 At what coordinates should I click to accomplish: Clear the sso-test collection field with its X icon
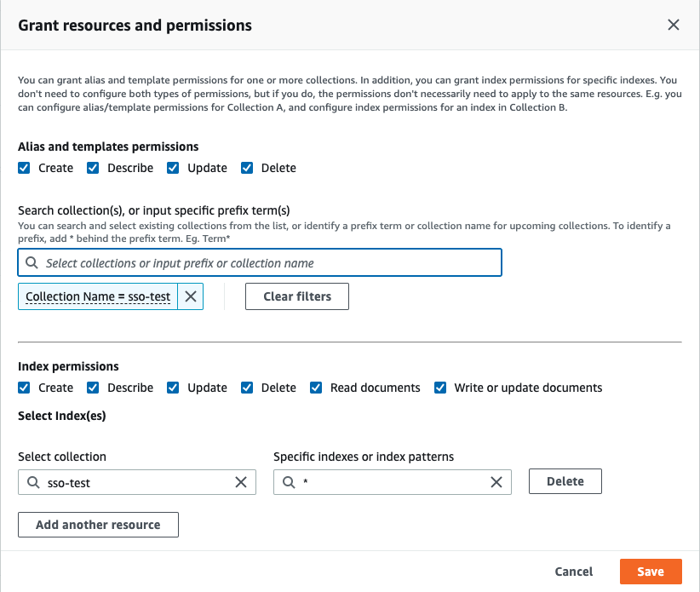pyautogui.click(x=241, y=482)
